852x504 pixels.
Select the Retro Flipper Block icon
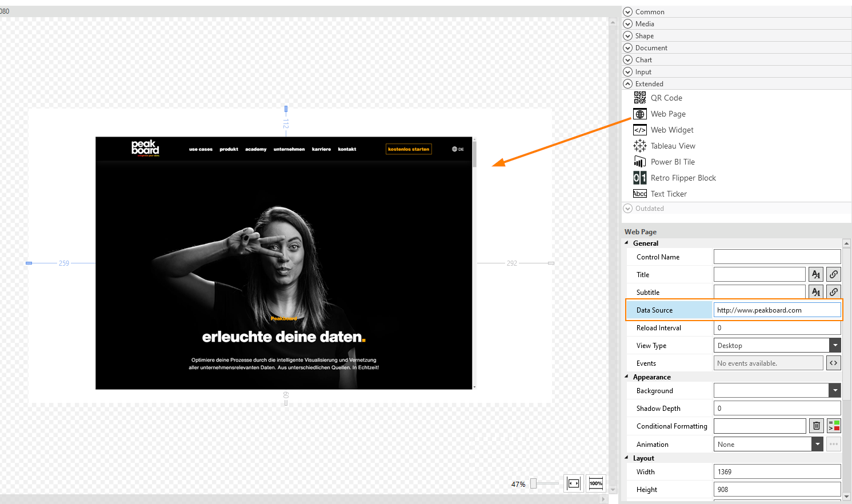click(640, 178)
